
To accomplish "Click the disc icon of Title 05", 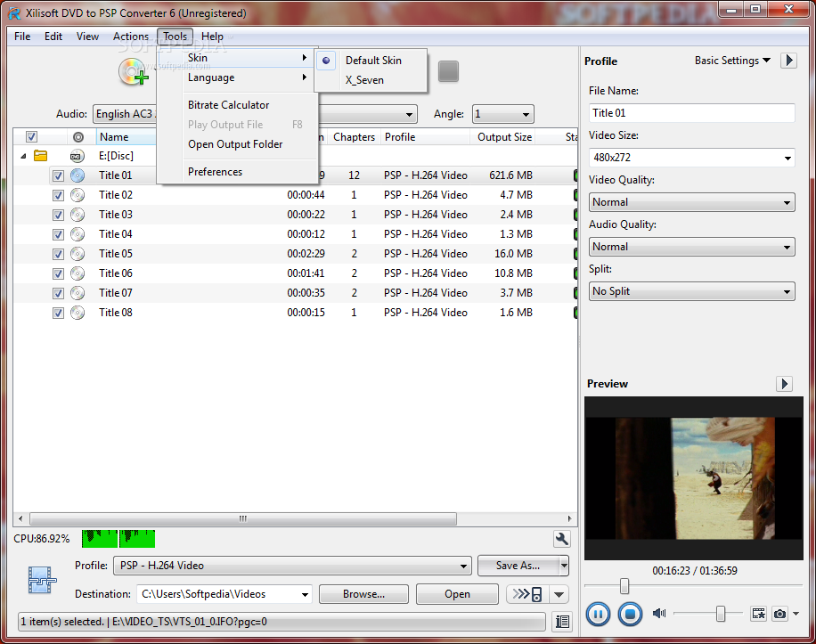I will 78,254.
